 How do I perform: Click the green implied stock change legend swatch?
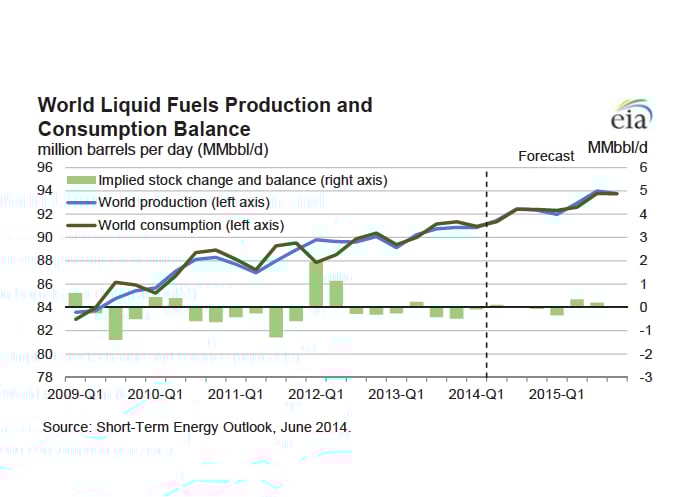click(81, 180)
